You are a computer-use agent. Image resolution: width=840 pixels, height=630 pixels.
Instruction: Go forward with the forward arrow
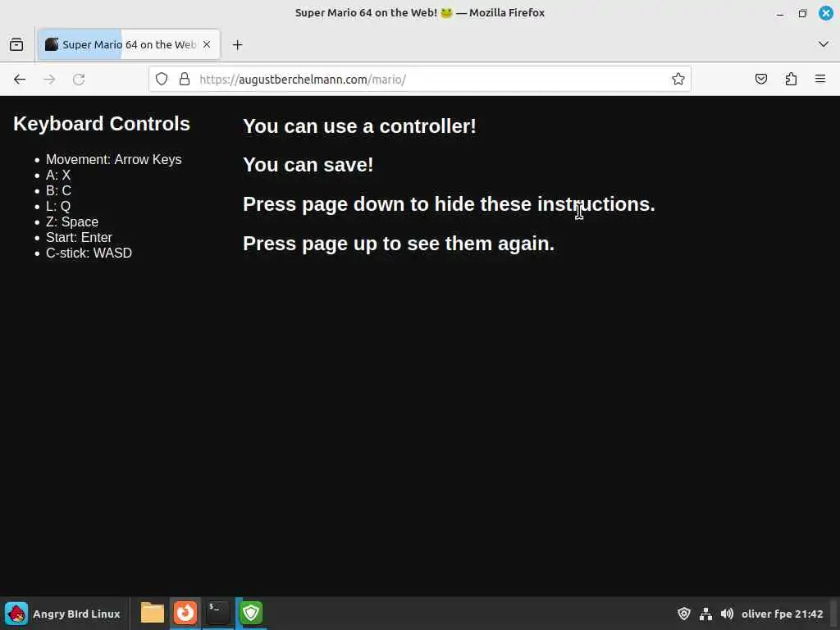(x=49, y=80)
